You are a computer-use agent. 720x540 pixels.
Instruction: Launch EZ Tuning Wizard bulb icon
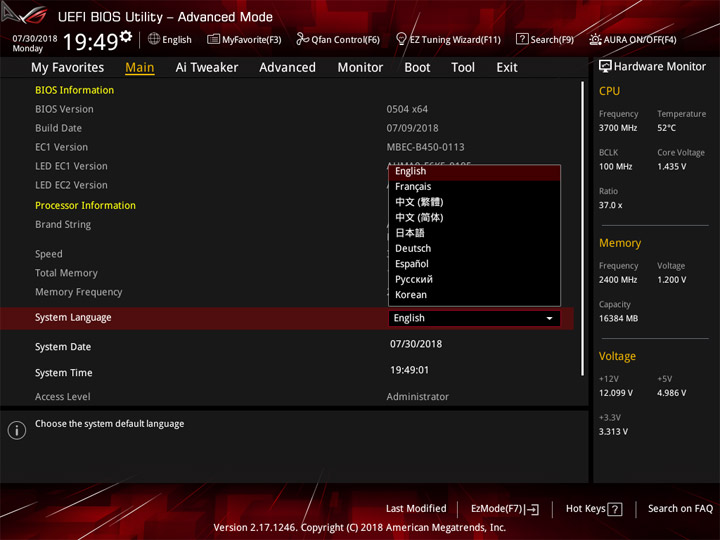[401, 39]
